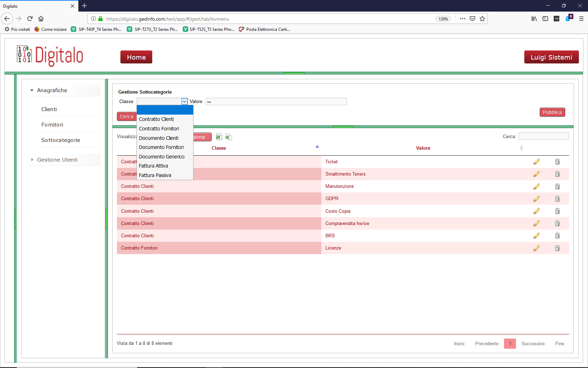The width and height of the screenshot is (588, 368).
Task: Delete the Compravendita hw/sw row
Action: tap(557, 223)
